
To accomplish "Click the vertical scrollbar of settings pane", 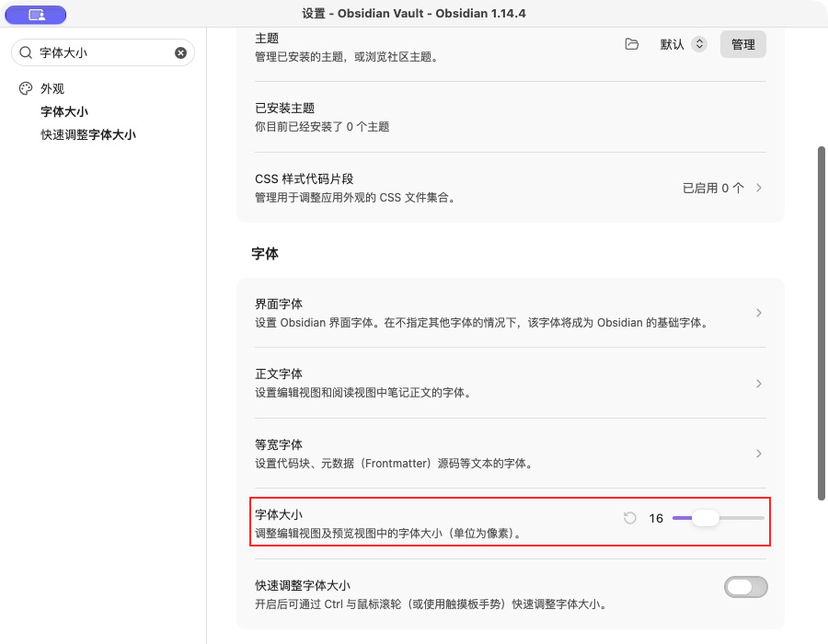I will (x=822, y=323).
